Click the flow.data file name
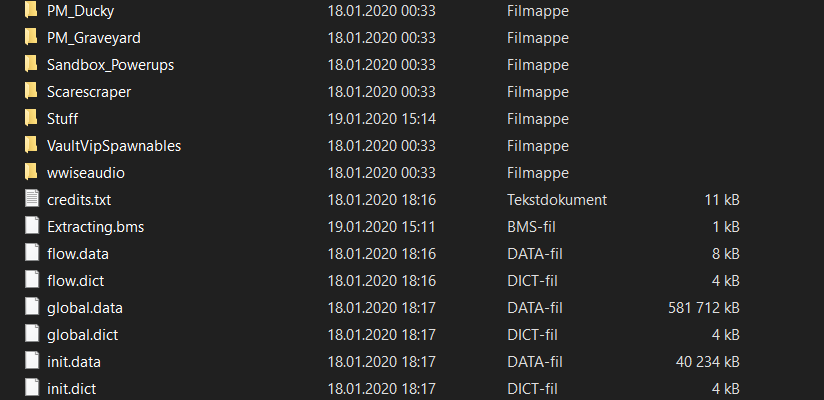Image resolution: width=824 pixels, height=400 pixels. point(78,254)
